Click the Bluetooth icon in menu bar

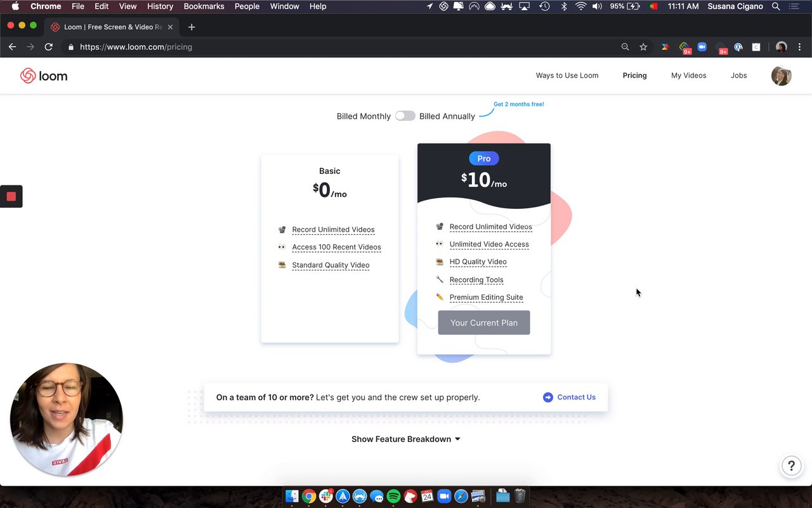pos(564,6)
